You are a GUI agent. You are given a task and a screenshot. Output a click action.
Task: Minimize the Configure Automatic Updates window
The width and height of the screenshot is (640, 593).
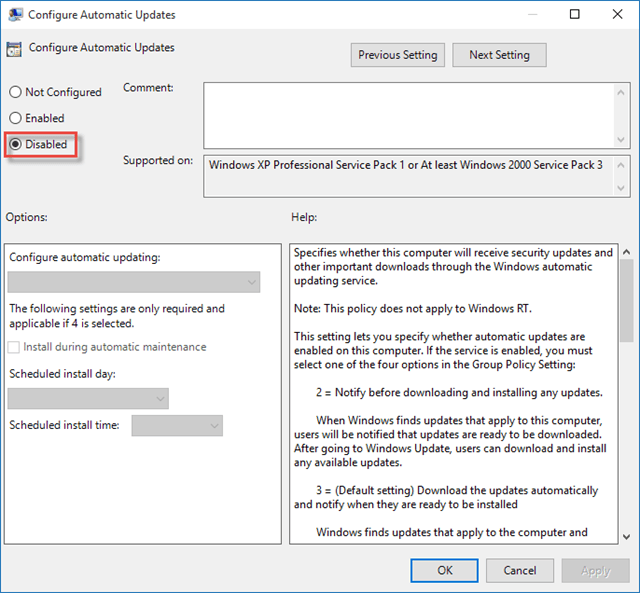click(x=532, y=14)
